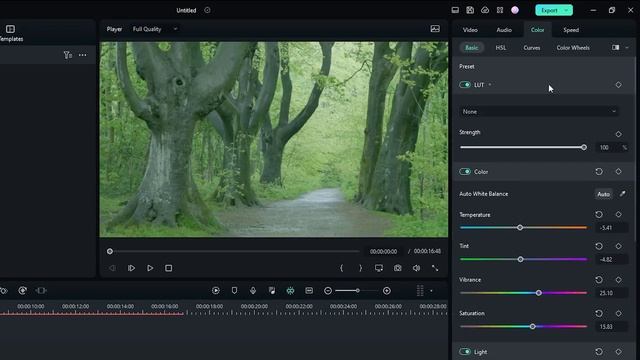The height and width of the screenshot is (360, 640).
Task: Add a keyframe for Saturation
Action: (x=618, y=313)
